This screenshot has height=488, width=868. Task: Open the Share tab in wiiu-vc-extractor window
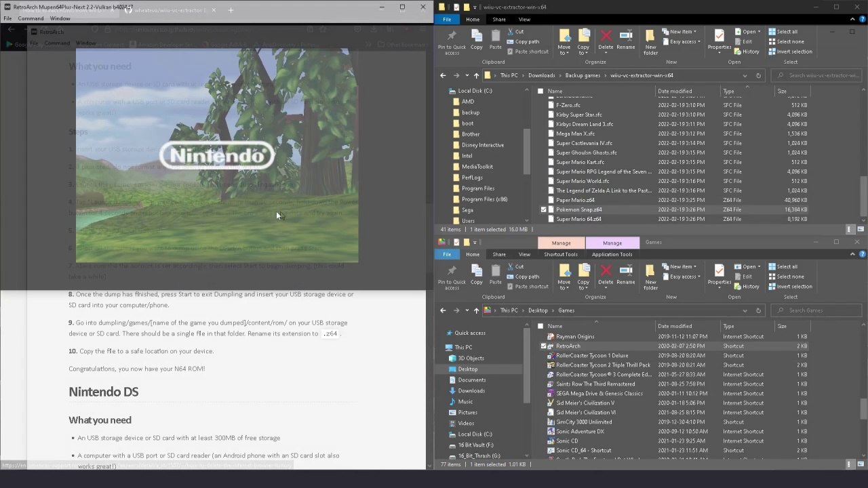pyautogui.click(x=499, y=19)
